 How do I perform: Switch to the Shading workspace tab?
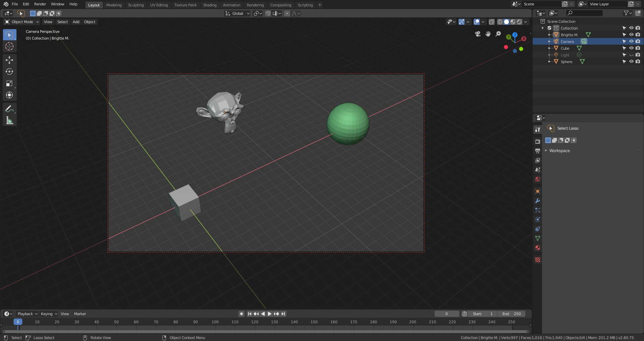coord(210,5)
